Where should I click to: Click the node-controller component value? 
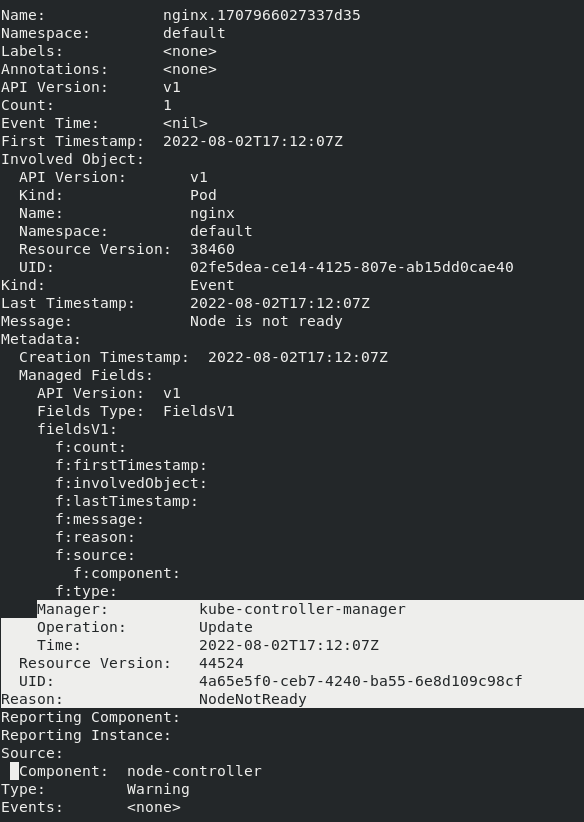[194, 771]
